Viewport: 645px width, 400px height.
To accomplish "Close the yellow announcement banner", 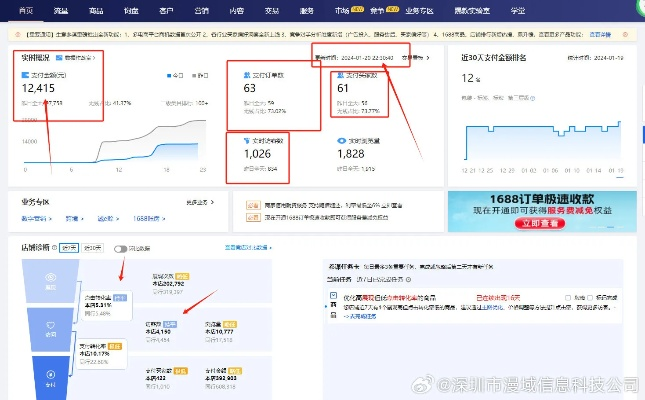I will [x=625, y=35].
